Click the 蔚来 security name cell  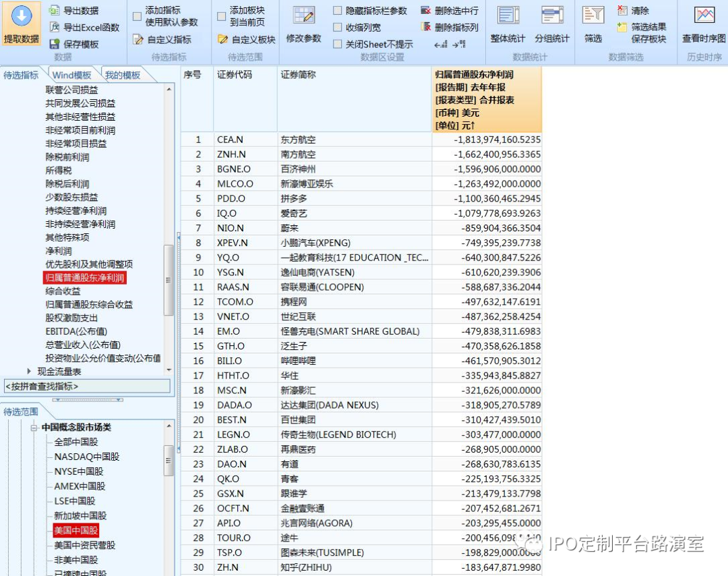click(355, 228)
